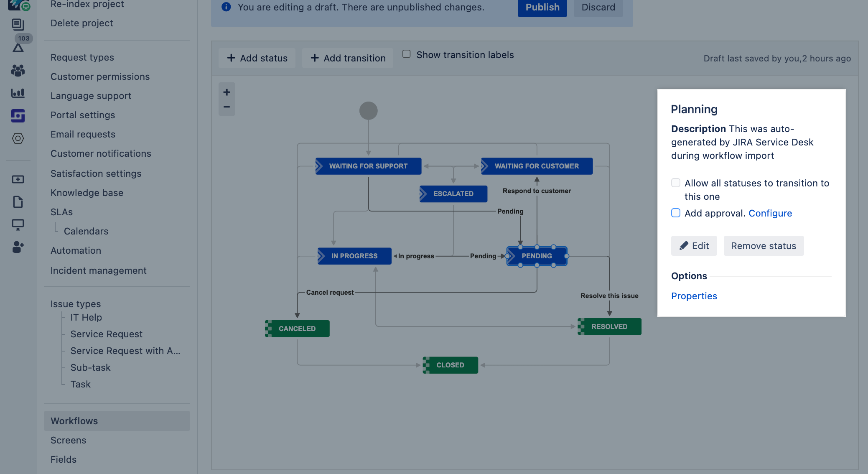Image resolution: width=868 pixels, height=474 pixels.
Task: Expand the SLAs section in sidebar
Action: coord(61,212)
